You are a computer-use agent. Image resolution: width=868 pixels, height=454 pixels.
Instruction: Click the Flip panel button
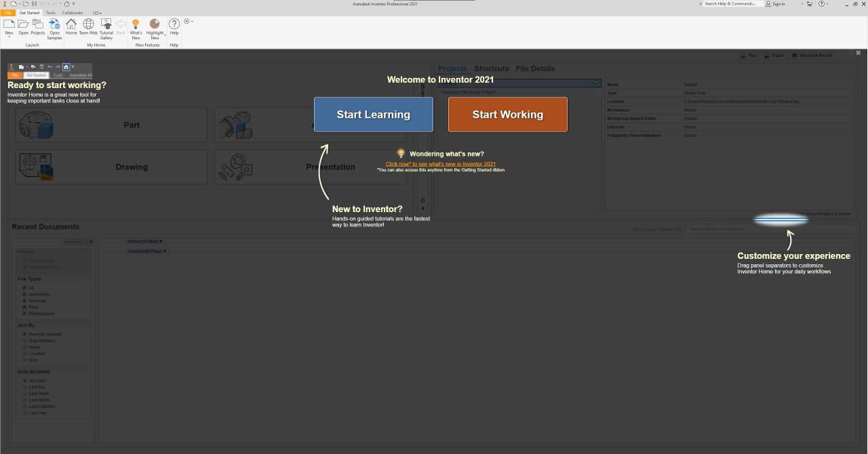(749, 56)
